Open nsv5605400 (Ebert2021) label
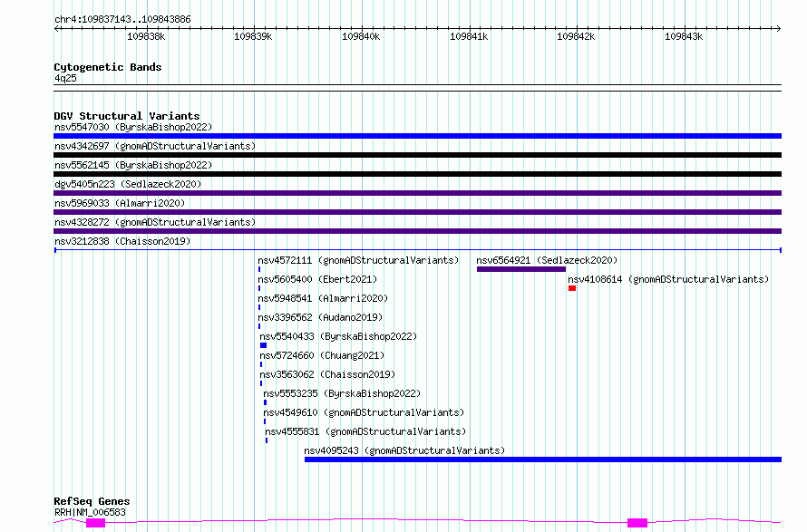Image resolution: width=807 pixels, height=532 pixels. 317,279
